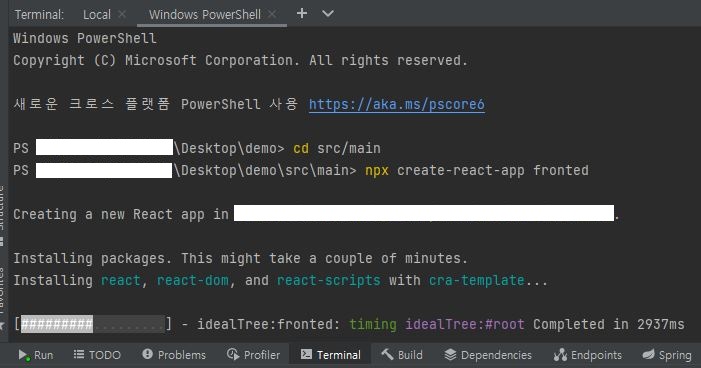Open the Build tool window

402,355
